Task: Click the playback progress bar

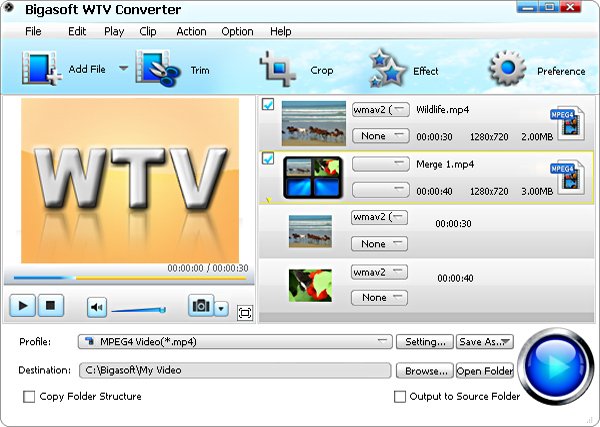Action: [129, 278]
